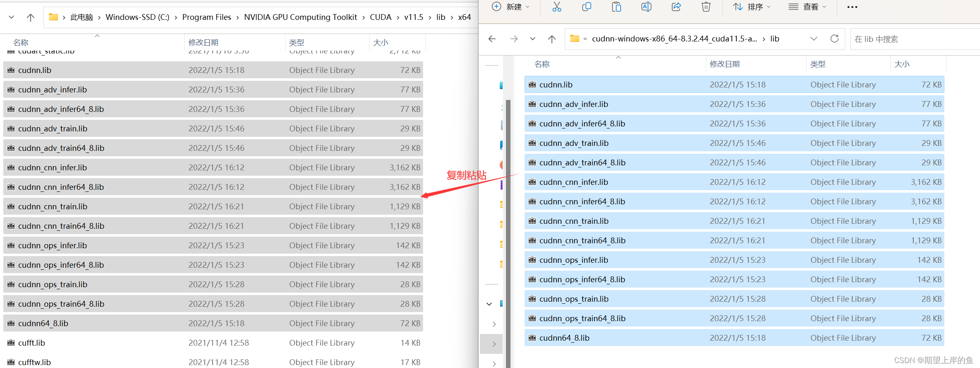980x368 pixels.
Task: Go back using right window's back arrow
Action: coord(492,39)
